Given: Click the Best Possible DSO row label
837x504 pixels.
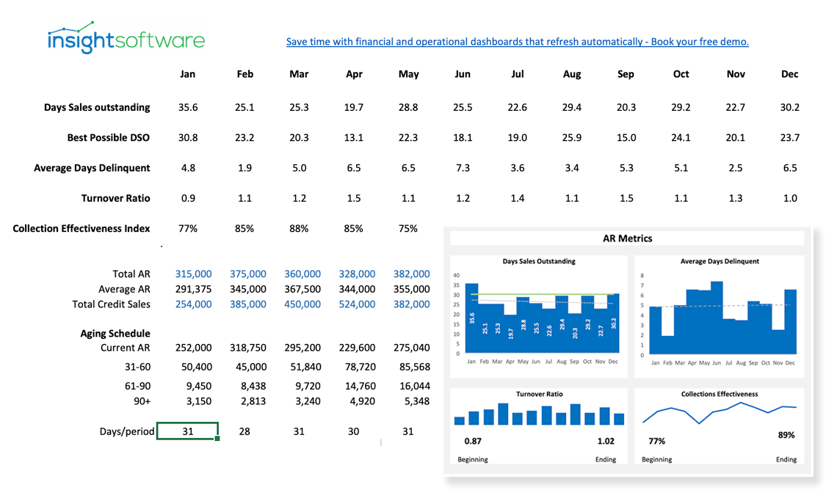Looking at the screenshot, I should [109, 138].
